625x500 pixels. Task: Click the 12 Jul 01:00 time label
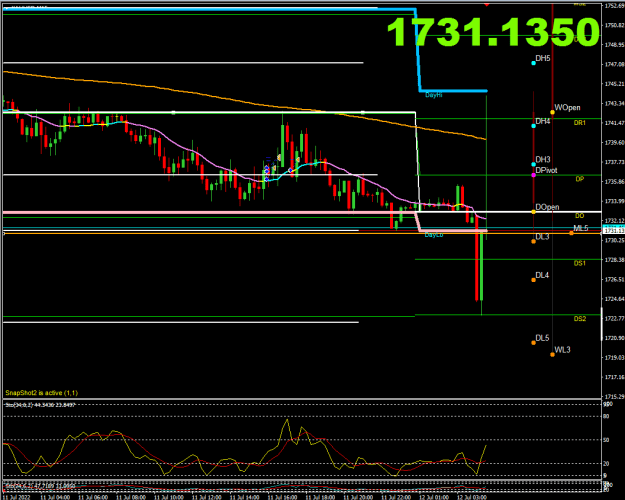(x=434, y=497)
